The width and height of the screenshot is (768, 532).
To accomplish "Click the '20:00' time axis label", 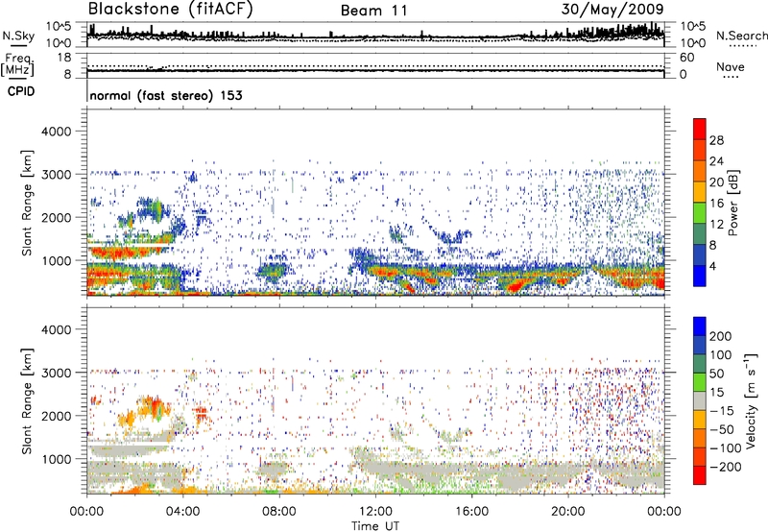I will 568,512.
